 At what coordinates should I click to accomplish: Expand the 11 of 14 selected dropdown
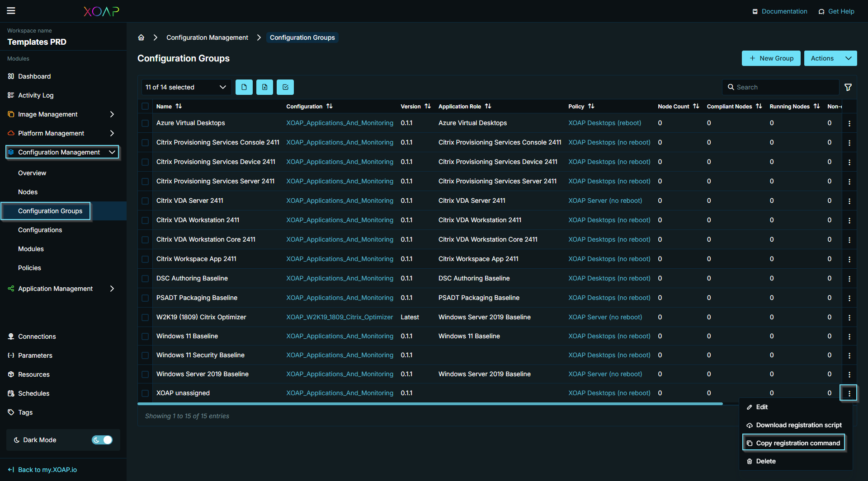(186, 87)
